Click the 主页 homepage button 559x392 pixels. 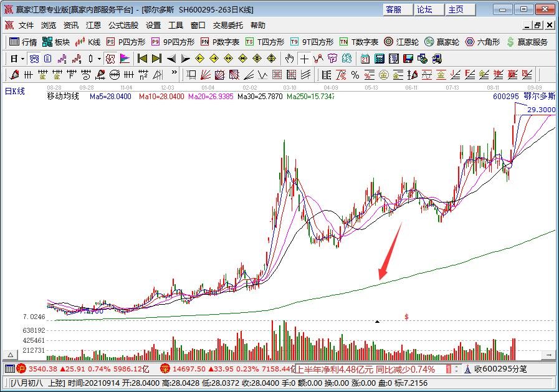461,9
